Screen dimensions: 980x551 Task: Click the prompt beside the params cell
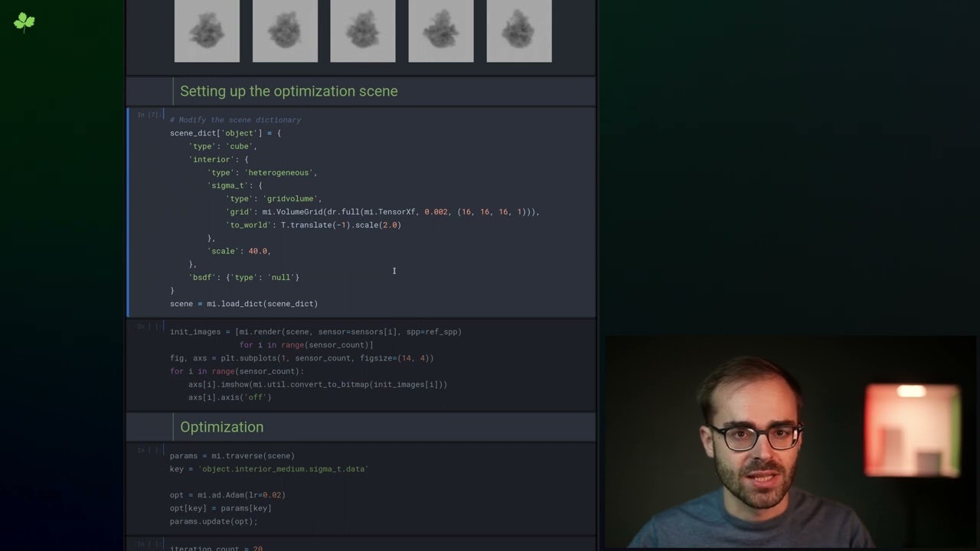pos(149,451)
